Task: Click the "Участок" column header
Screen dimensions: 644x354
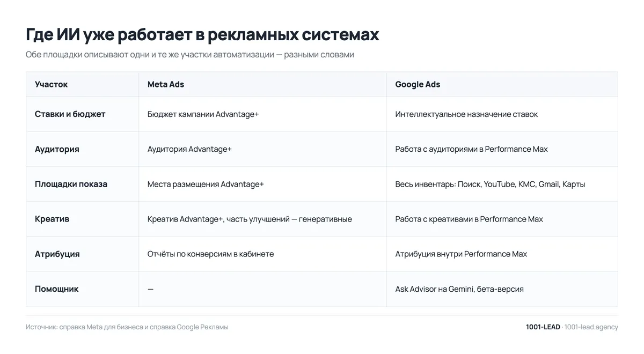Action: click(52, 84)
